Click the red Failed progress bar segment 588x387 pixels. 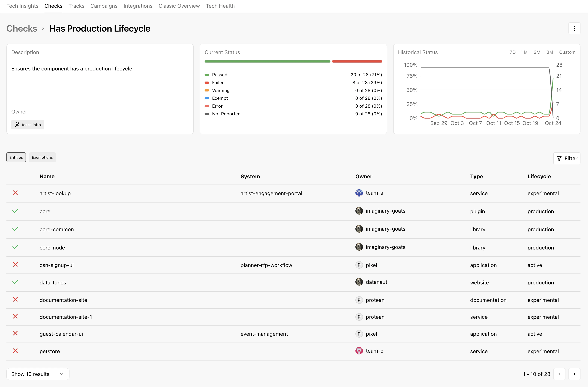pos(357,61)
